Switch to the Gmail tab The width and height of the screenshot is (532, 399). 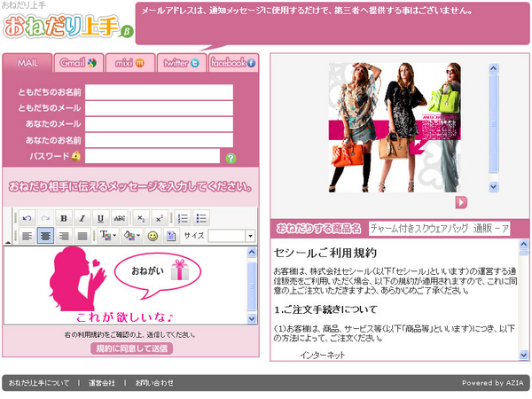point(78,63)
